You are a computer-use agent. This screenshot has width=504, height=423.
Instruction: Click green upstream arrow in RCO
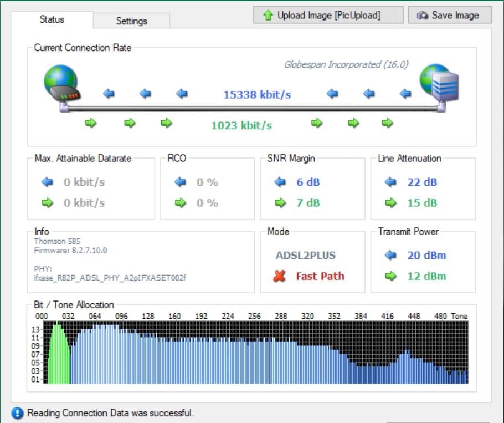pyautogui.click(x=181, y=203)
